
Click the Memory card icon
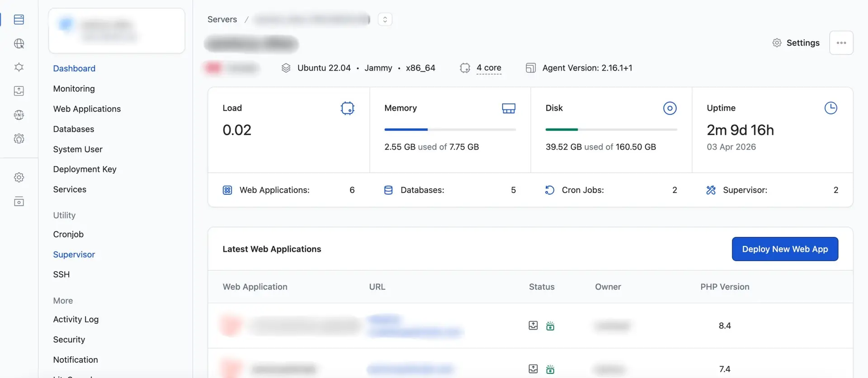(x=508, y=109)
